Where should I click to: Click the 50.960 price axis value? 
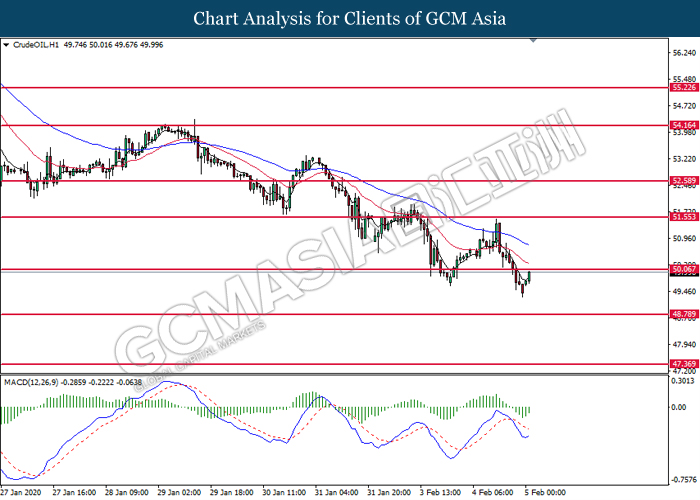pos(684,238)
